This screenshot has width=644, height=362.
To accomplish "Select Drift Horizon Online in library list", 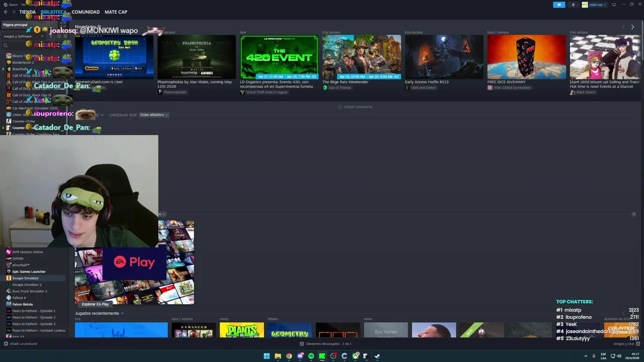I will (27, 252).
